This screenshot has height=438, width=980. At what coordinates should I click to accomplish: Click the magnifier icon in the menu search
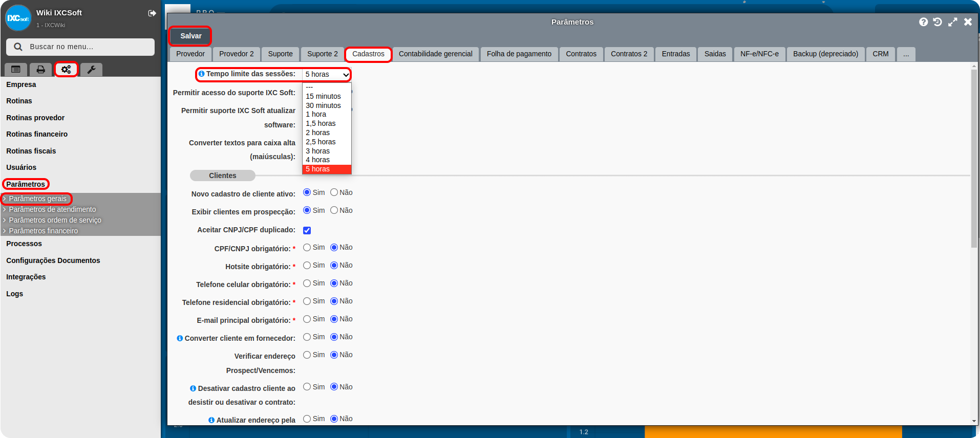coord(18,47)
